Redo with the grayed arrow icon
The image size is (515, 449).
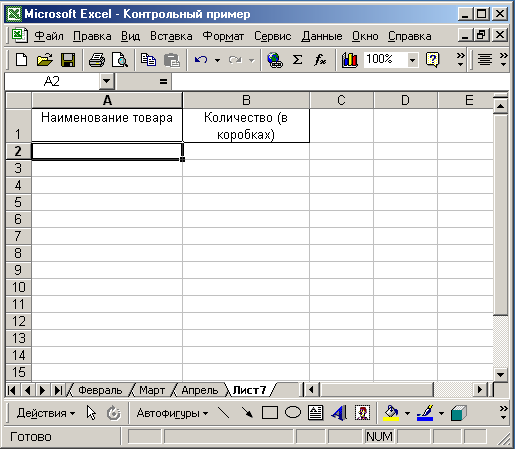(235, 60)
